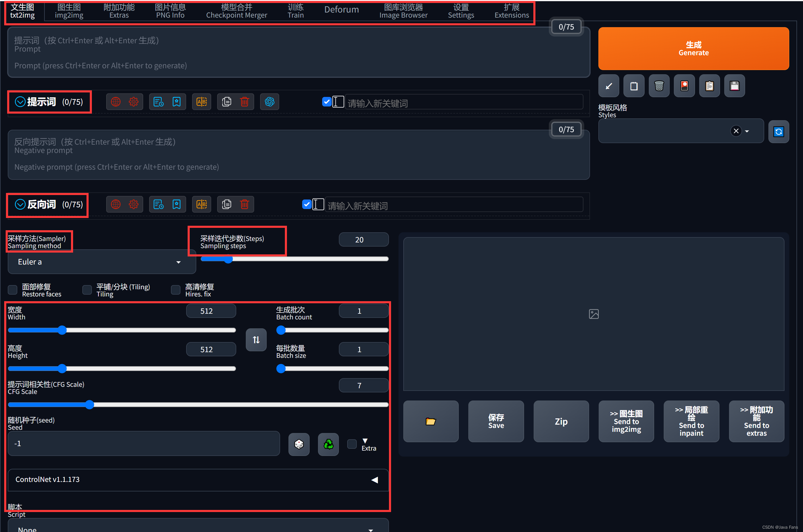This screenshot has width=803, height=532.
Task: Open output folder with folder icon
Action: coord(431,421)
